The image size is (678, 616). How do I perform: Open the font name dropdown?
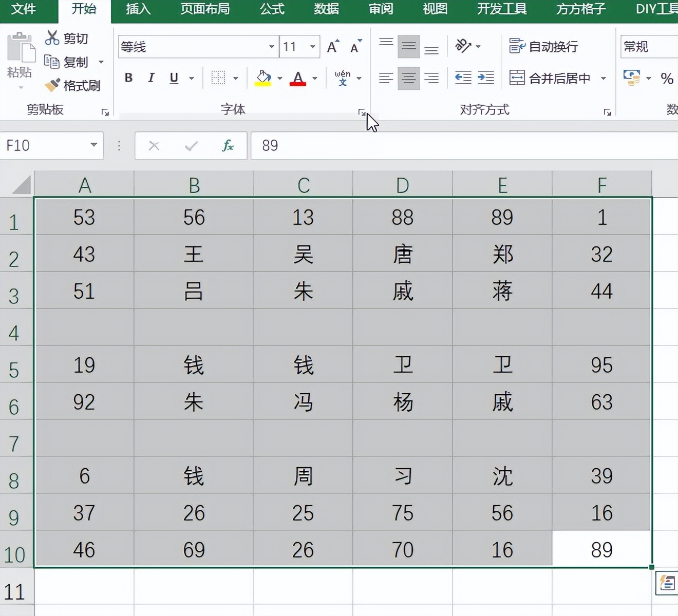271,47
